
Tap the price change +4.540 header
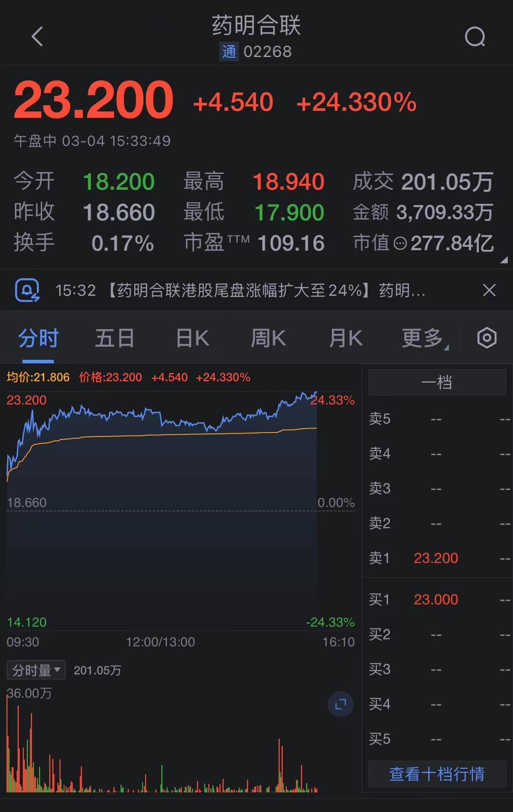(233, 103)
